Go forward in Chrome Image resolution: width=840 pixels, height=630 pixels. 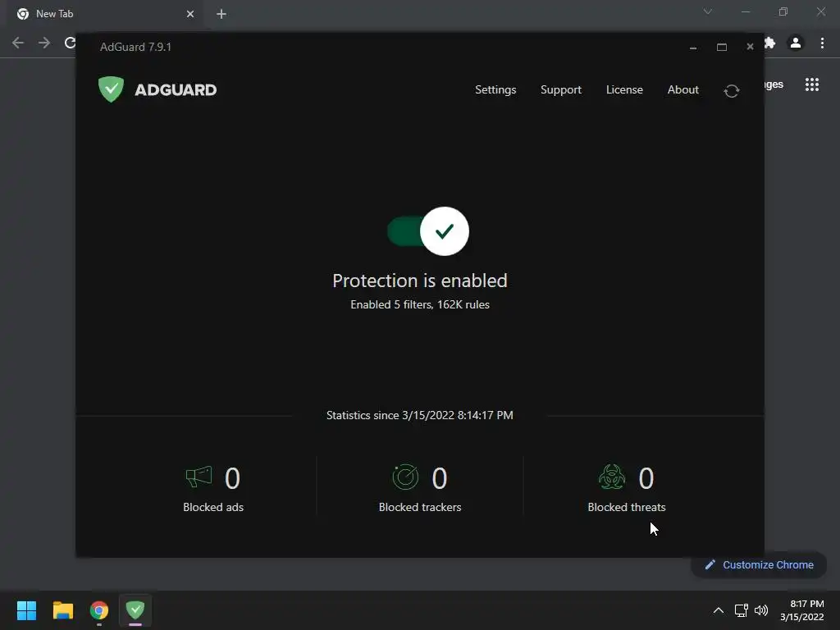tap(44, 43)
